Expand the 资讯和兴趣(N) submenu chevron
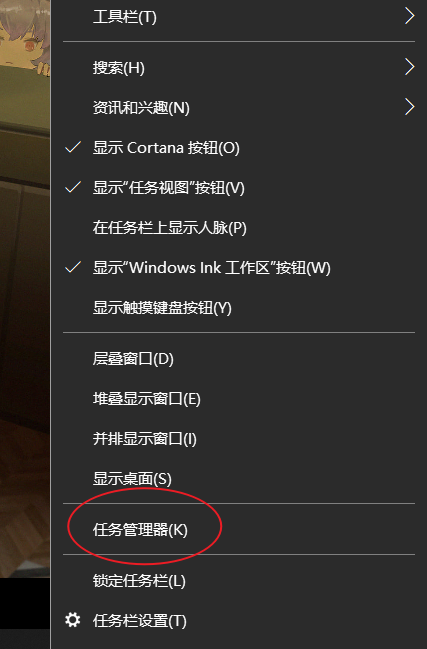The image size is (427, 649). pos(409,107)
